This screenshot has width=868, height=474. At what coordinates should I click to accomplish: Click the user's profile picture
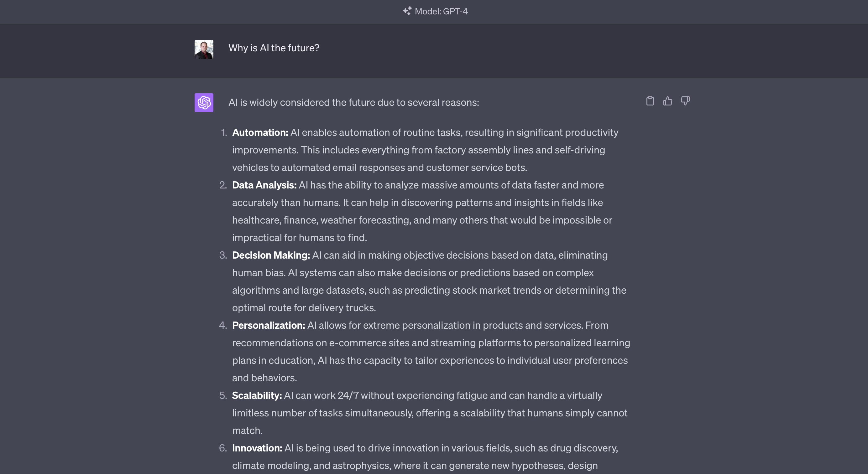tap(204, 50)
